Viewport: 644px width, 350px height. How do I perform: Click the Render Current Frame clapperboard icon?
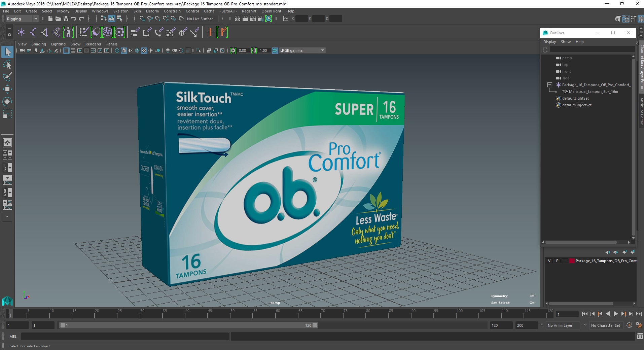click(245, 19)
